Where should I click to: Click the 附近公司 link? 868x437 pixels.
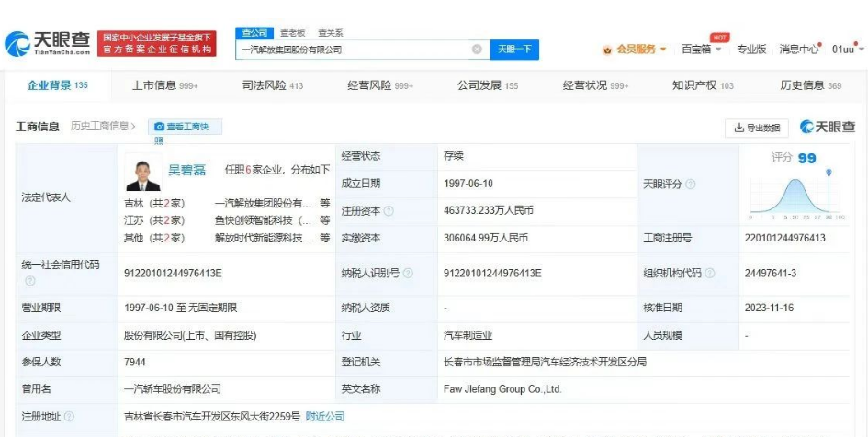[325, 417]
